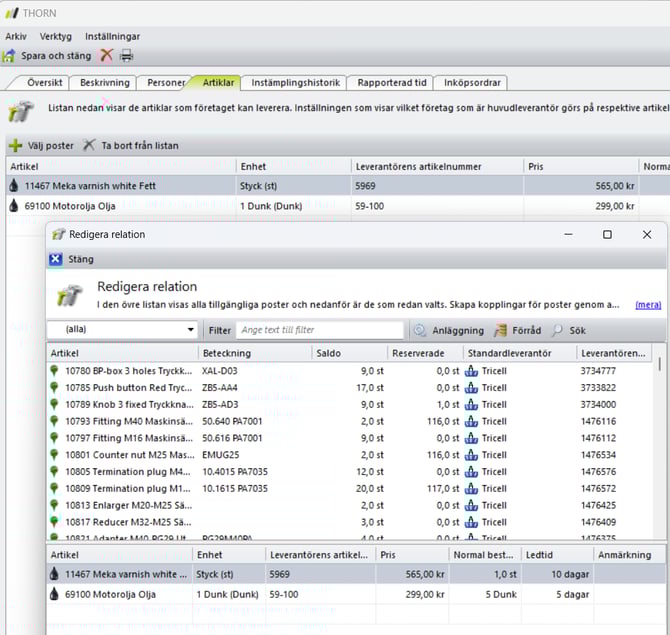Click the printer icon in toolbar

point(126,56)
